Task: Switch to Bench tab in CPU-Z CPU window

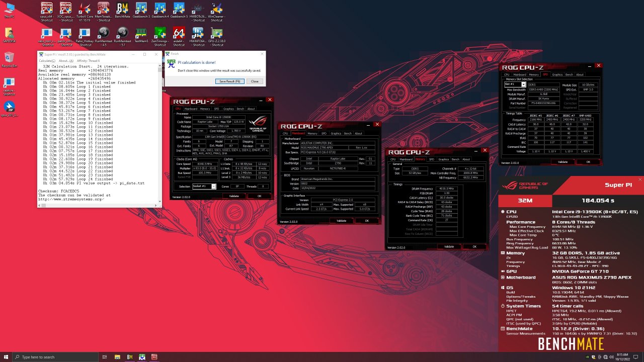Action: click(x=240, y=109)
